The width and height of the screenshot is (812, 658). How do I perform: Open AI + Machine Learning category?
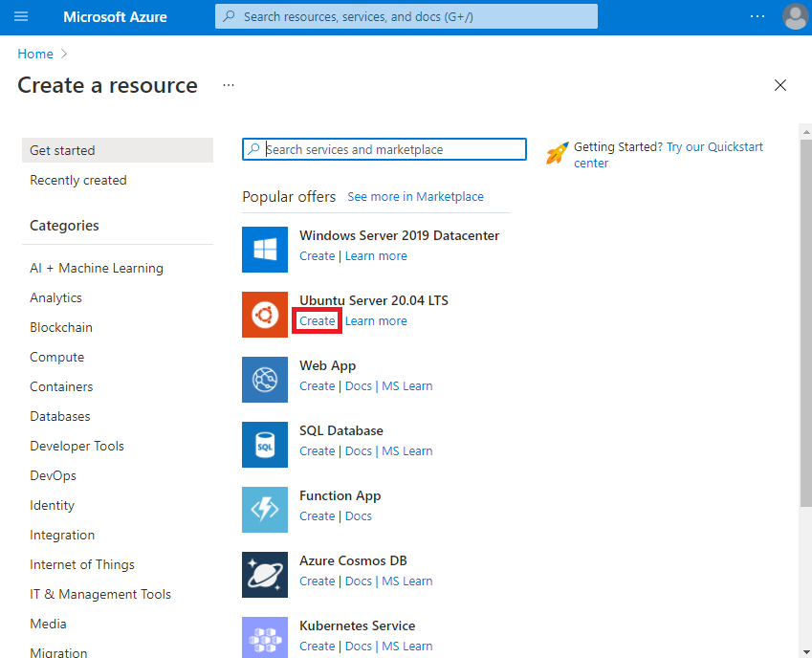[x=97, y=268]
